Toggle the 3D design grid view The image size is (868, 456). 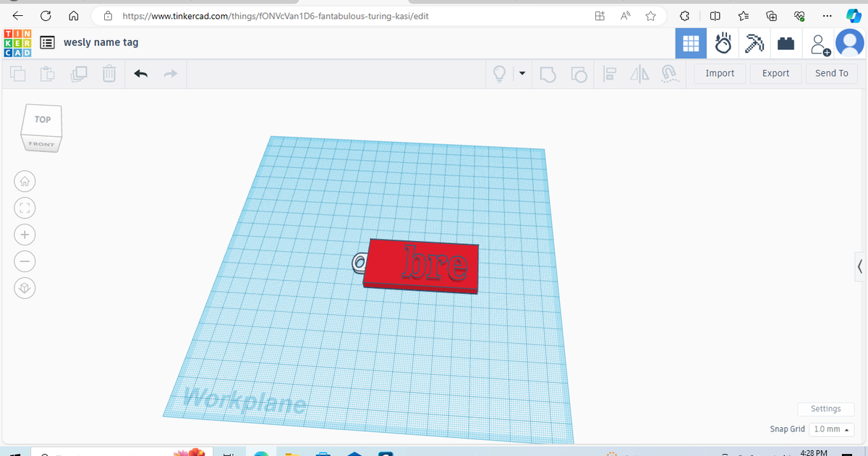(690, 43)
